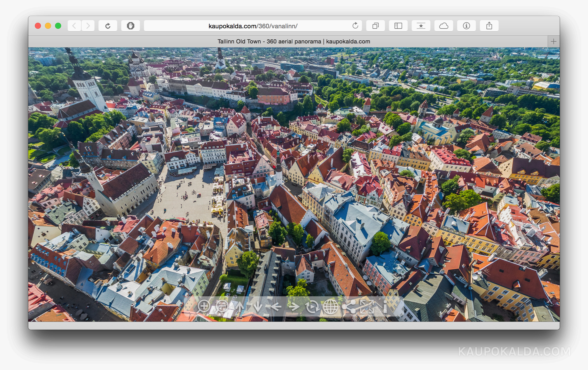Open the macOS share sheet button
588x370 pixels.
[x=489, y=25]
